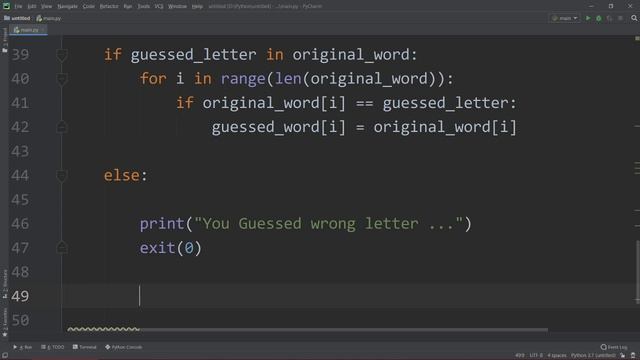Viewport: 640px width, 360px height.
Task: Click the vertical scrollbar thumb on right edge
Action: tap(637, 271)
